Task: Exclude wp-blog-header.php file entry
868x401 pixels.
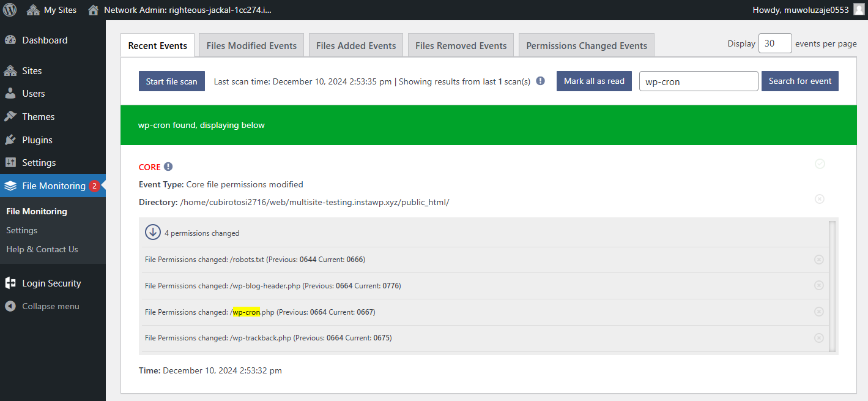Action: 819,285
